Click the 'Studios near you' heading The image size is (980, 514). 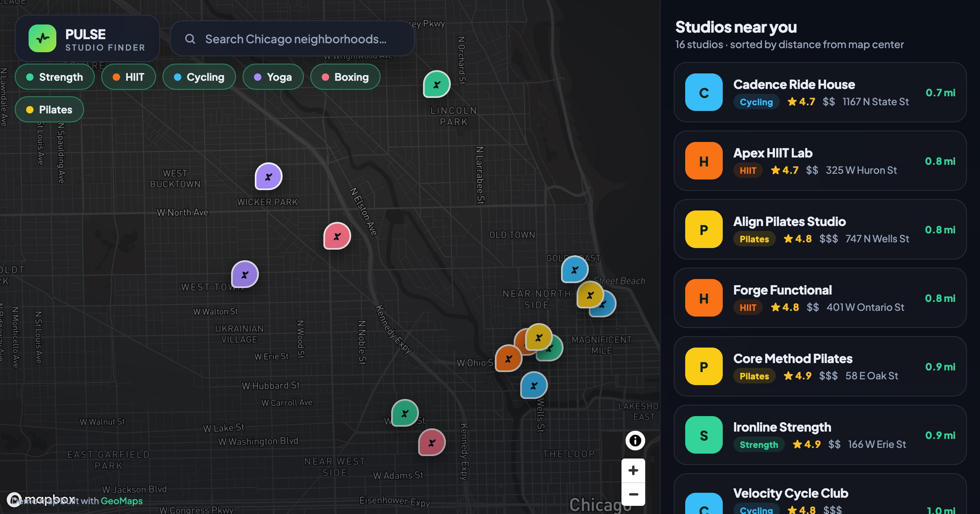pyautogui.click(x=736, y=27)
